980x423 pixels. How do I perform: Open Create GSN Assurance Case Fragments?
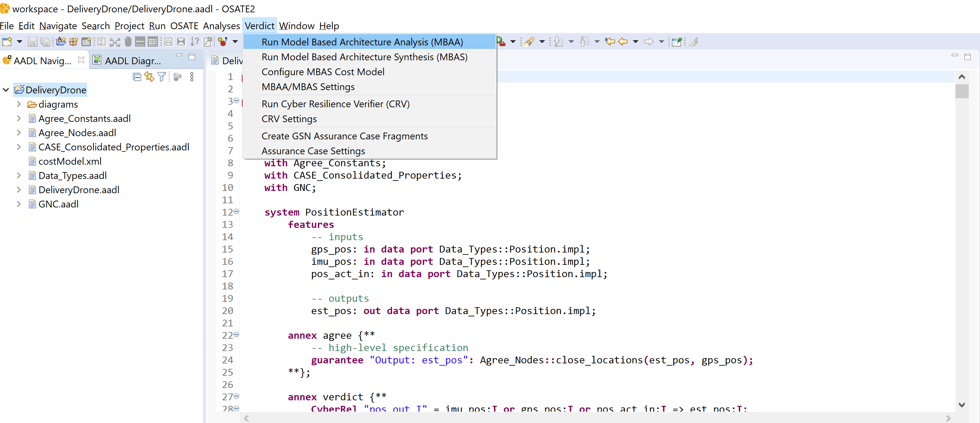(x=344, y=135)
